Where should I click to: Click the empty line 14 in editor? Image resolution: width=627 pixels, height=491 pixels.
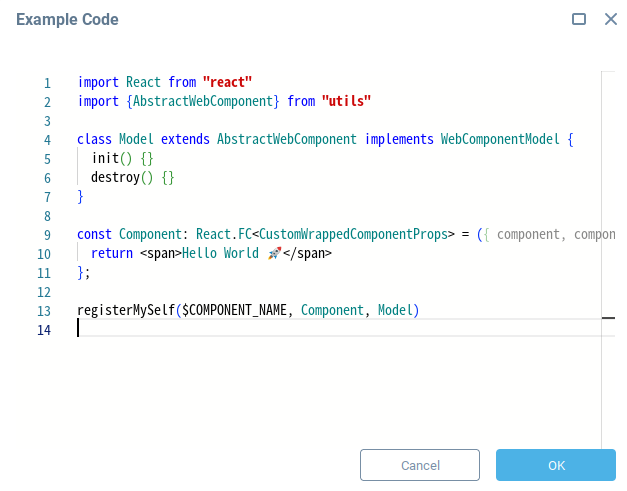[x=300, y=329]
